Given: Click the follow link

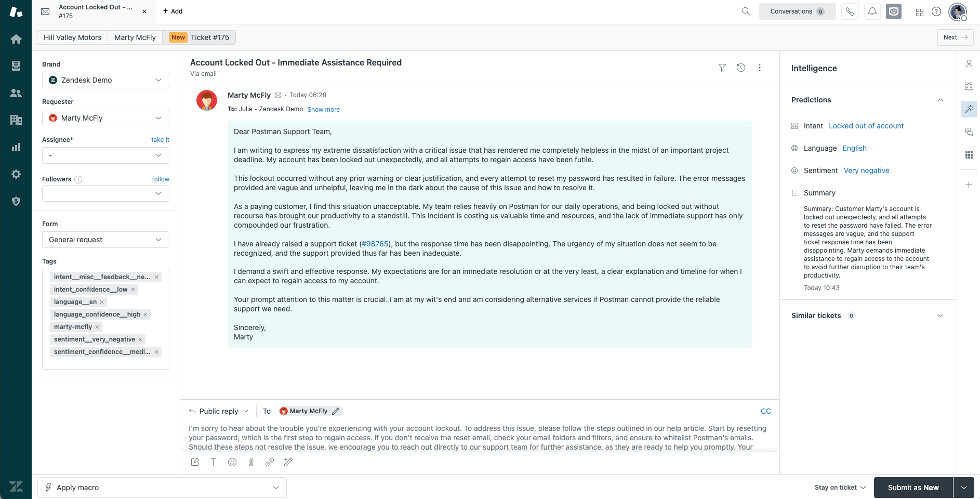Looking at the screenshot, I should 161,179.
